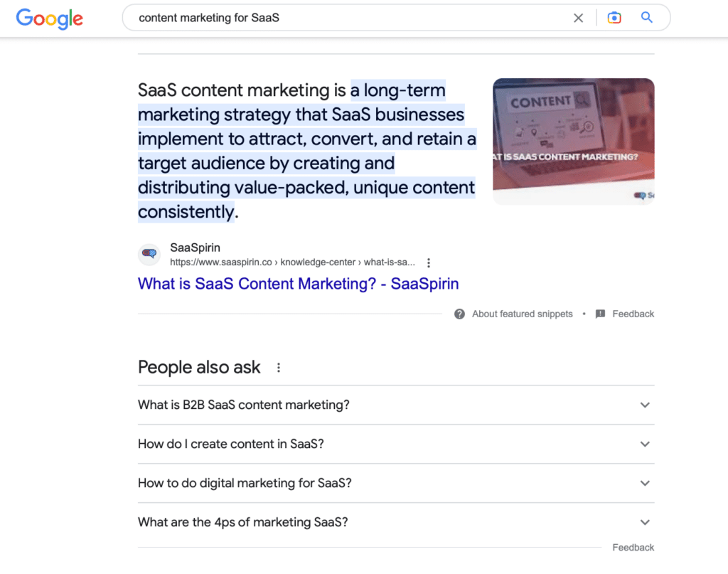Click the SaaSpirin site favicon
This screenshot has width=728, height=574.
[149, 254]
